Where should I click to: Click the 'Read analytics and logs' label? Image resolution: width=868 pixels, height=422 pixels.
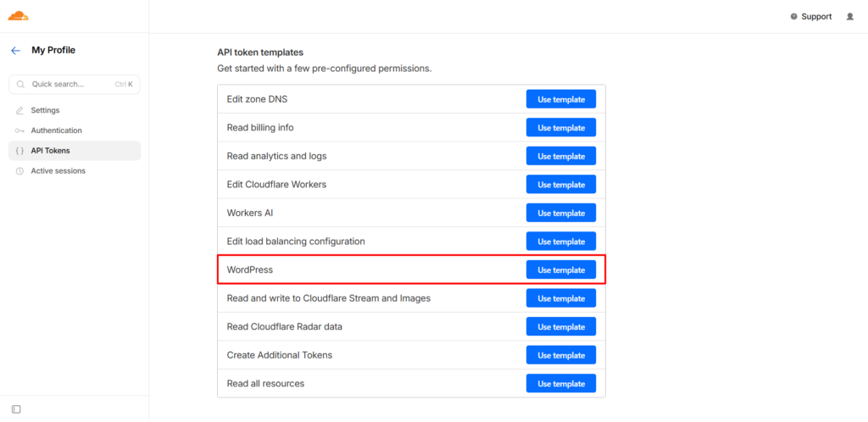pyautogui.click(x=277, y=156)
